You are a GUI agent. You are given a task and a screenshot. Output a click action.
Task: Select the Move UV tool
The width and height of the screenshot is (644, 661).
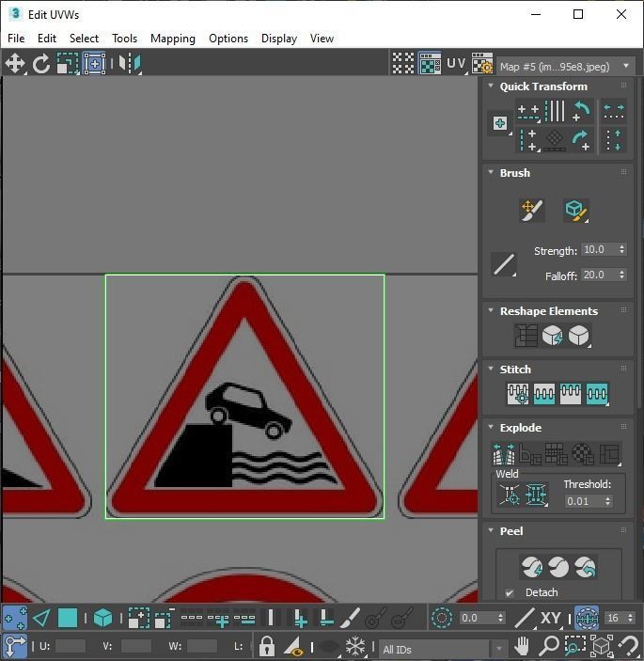click(x=15, y=64)
